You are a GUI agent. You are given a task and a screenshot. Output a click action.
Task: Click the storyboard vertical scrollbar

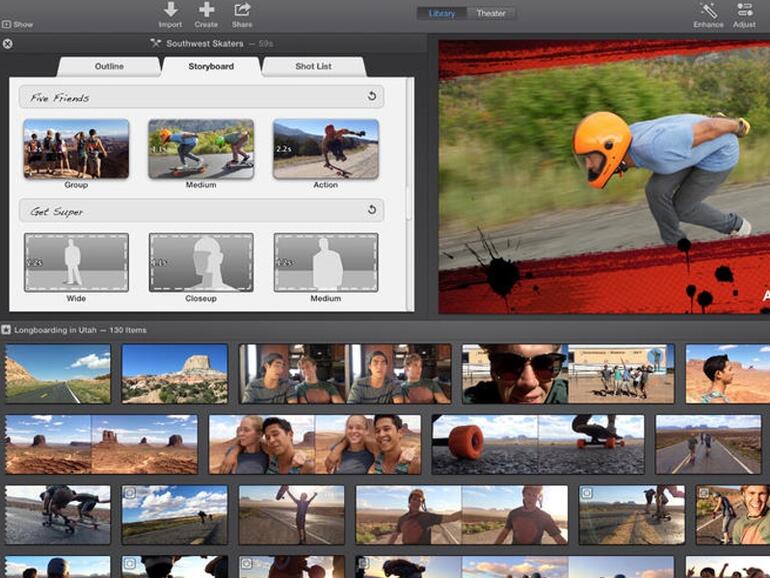408,200
